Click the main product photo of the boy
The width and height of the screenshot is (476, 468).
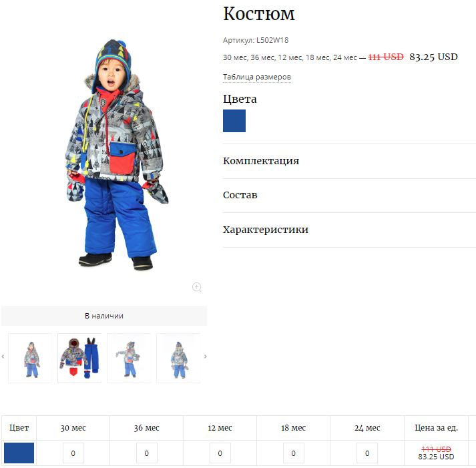pos(117,155)
